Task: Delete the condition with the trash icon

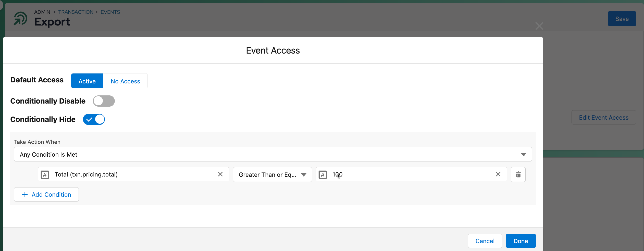Action: (518, 174)
